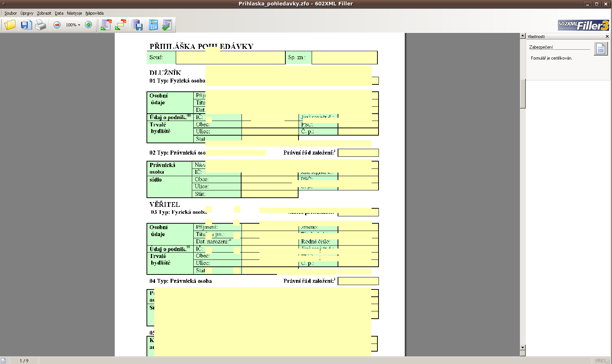
Task: Maximize the 602XML Filler window
Action: tap(597, 4)
